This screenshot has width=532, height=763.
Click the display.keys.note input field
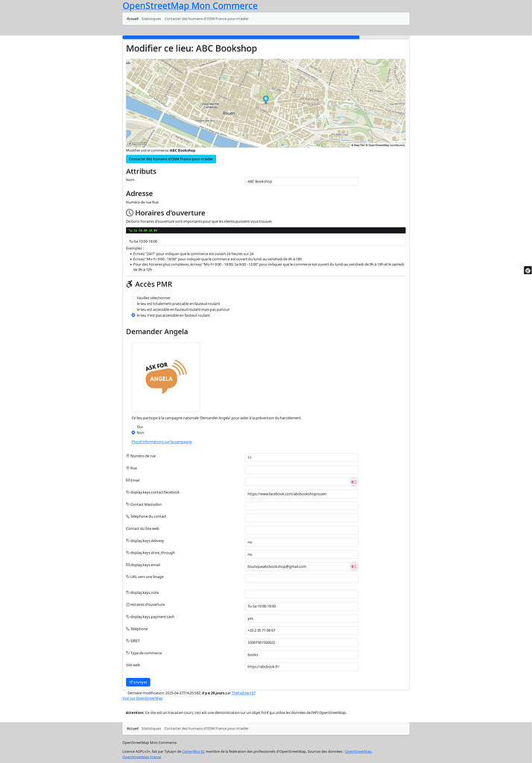point(301,594)
